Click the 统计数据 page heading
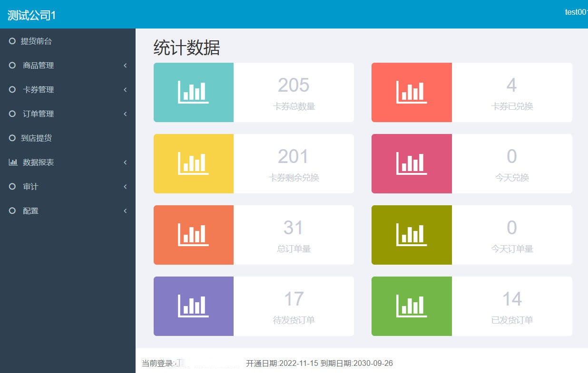This screenshot has width=588, height=373. (x=186, y=48)
